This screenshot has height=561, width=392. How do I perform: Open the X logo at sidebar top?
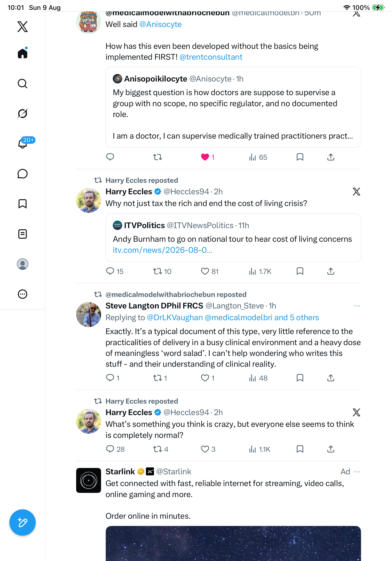[23, 27]
